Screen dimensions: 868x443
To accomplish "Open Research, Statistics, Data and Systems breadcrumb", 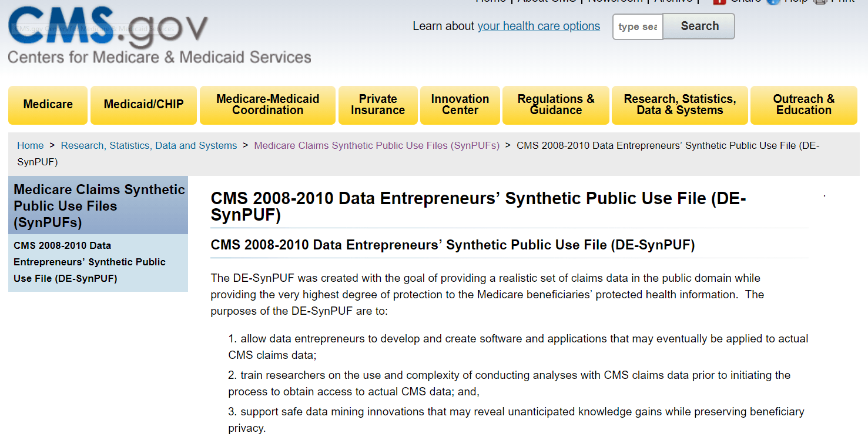I will (x=149, y=145).
